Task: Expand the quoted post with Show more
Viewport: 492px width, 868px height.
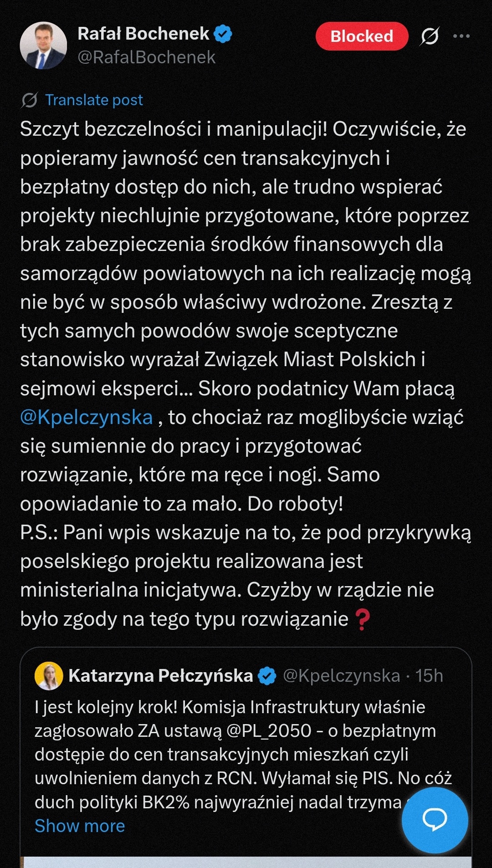Action: [80, 826]
